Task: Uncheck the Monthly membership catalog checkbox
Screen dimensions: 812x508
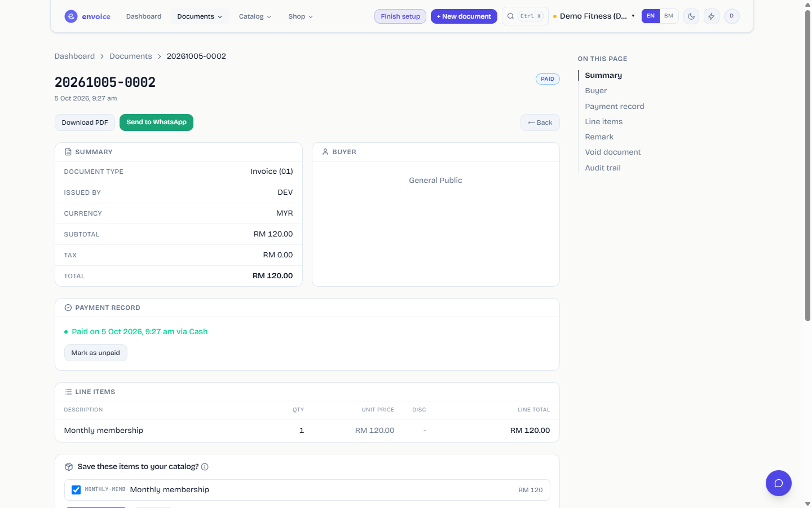Action: (76, 490)
